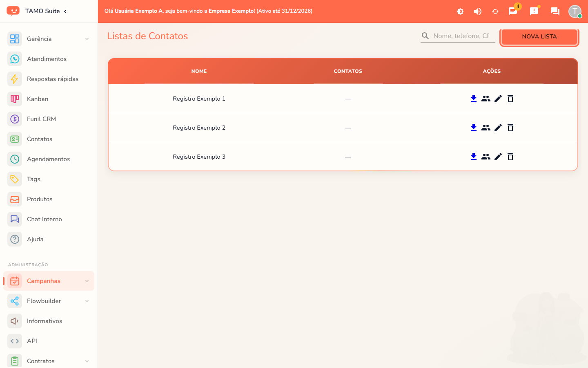The image size is (588, 368).
Task: Toggle dark mode brightness icon
Action: coord(460,11)
